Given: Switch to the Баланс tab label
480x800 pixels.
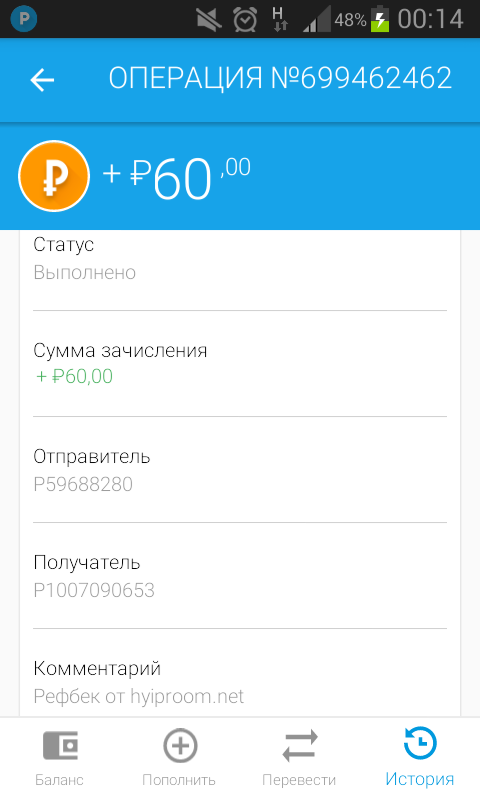Looking at the screenshot, I should click(x=59, y=780).
